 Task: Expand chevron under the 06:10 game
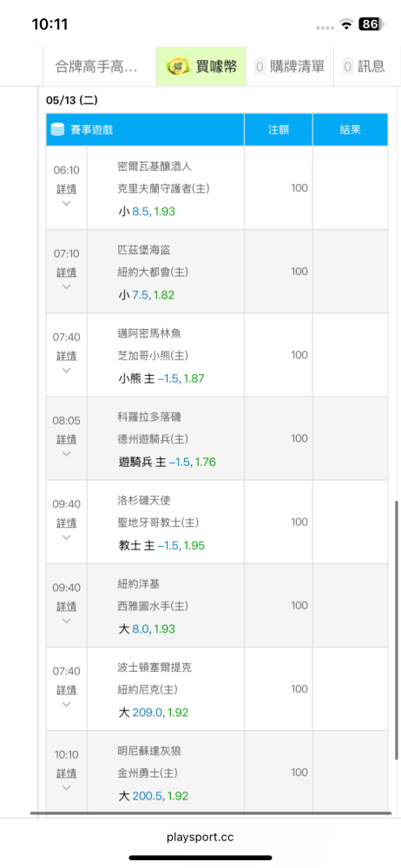[x=67, y=203]
